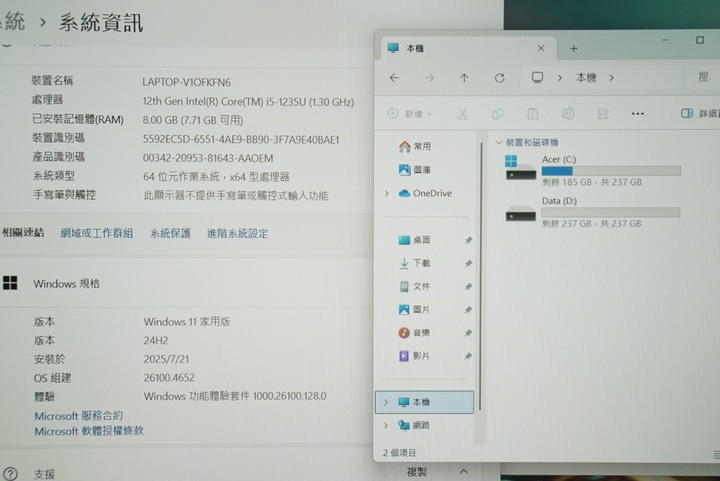The height and width of the screenshot is (481, 720).
Task: Open 進階系統設定 link in Settings
Action: [237, 233]
